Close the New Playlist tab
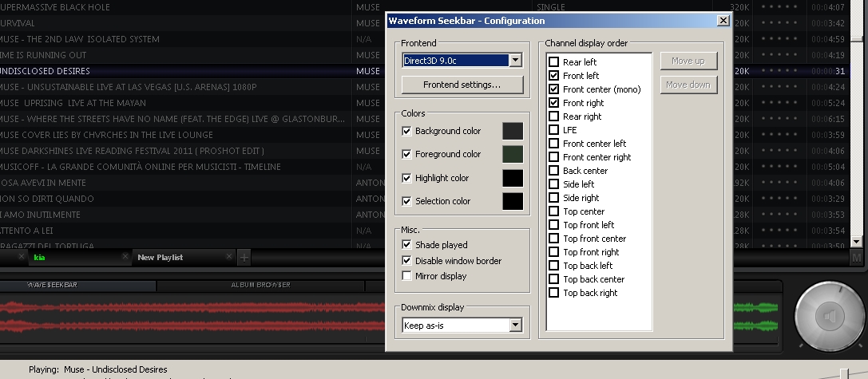The height and width of the screenshot is (379, 868). click(229, 257)
